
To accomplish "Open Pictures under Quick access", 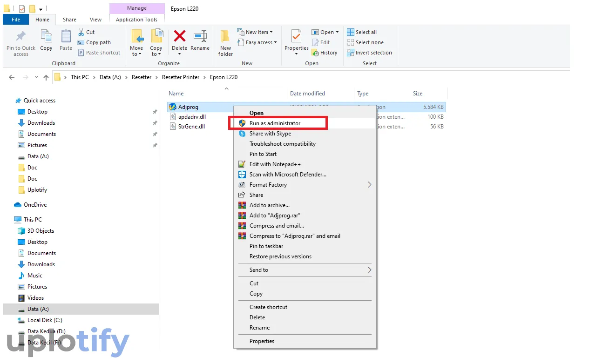I will (37, 145).
